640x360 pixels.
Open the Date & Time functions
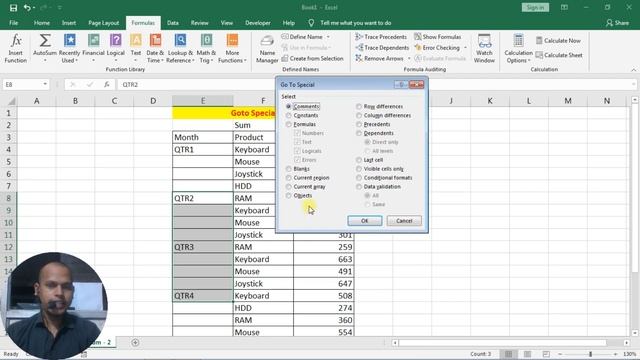click(155, 48)
